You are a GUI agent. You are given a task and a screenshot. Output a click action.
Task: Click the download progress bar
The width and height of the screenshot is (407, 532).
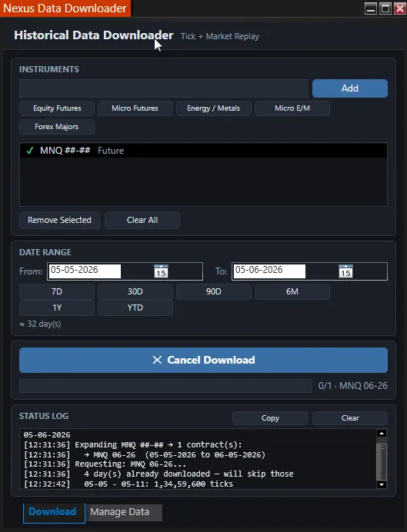tap(165, 386)
